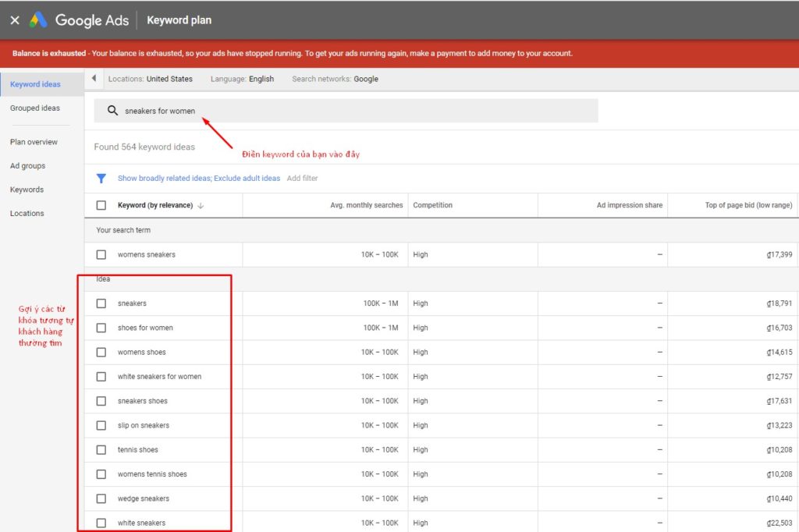
Task: Change the Locations: United States setting
Action: click(x=151, y=79)
